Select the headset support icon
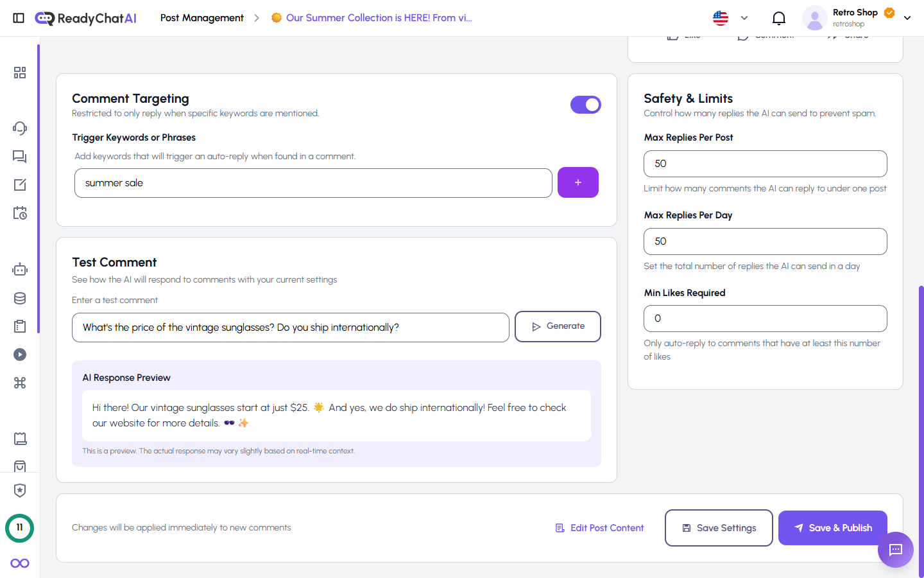The height and width of the screenshot is (578, 924). pos(20,128)
